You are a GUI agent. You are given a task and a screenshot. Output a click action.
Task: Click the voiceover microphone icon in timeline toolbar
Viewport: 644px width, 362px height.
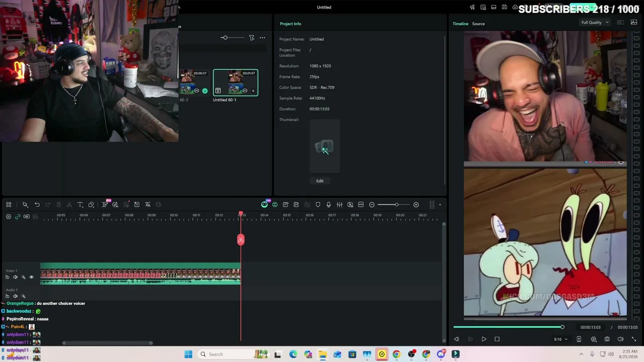(x=329, y=205)
